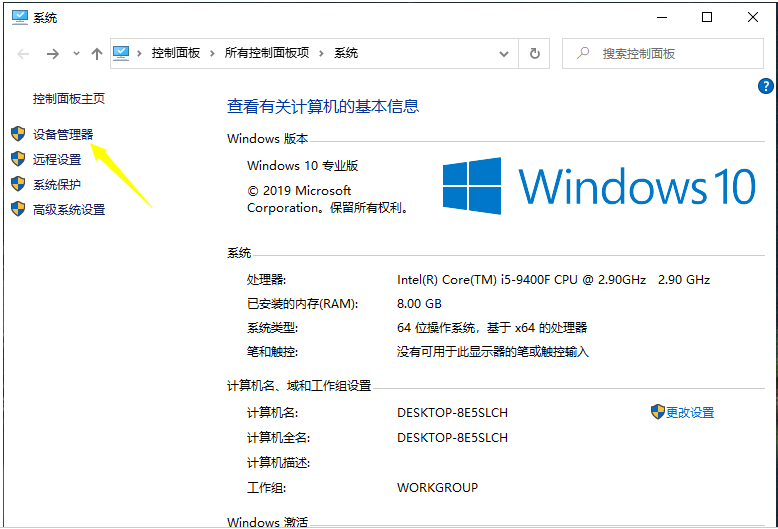Click the Back navigation arrow
This screenshot has height=529, width=778.
23,53
